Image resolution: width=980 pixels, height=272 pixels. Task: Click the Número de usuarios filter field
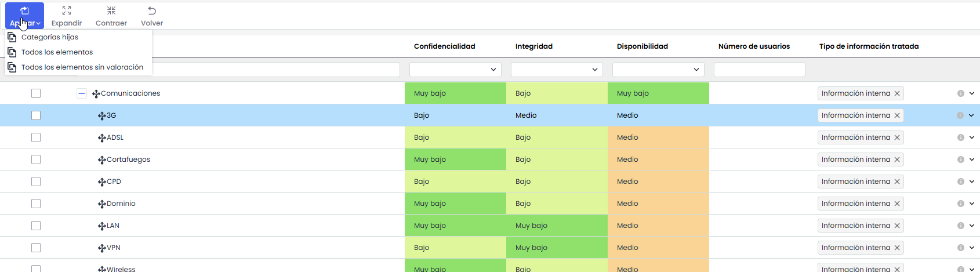tap(759, 70)
